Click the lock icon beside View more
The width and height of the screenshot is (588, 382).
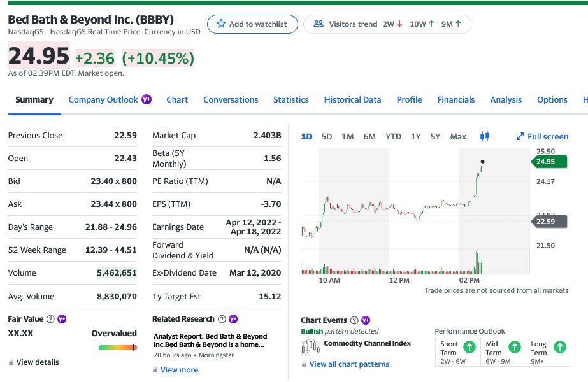155,370
